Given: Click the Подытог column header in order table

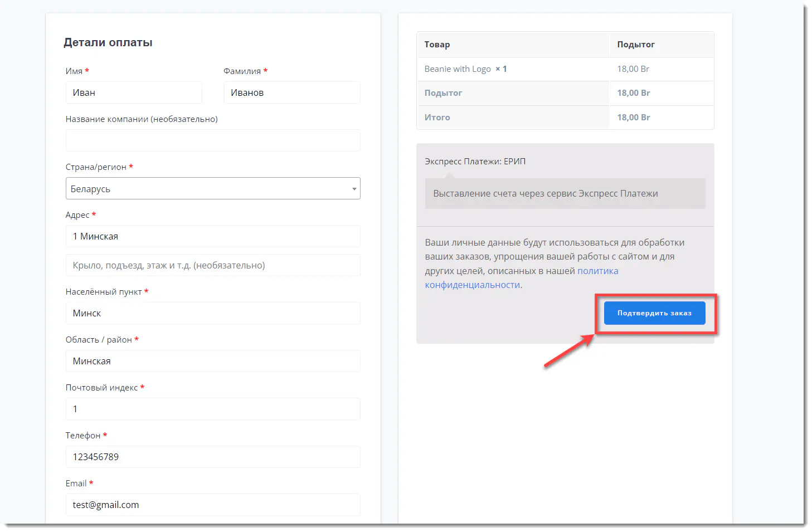Looking at the screenshot, I should (x=635, y=45).
